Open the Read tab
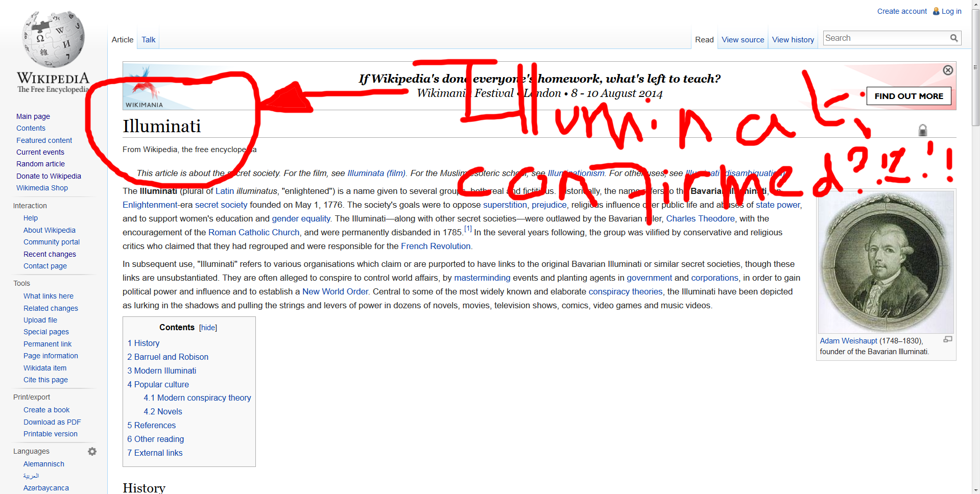This screenshot has width=980, height=494. tap(704, 40)
